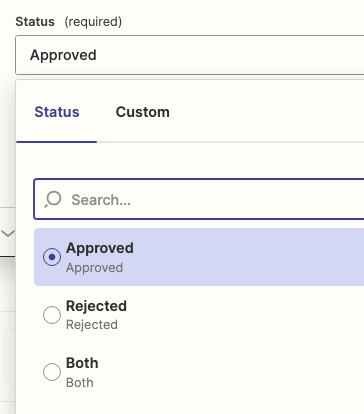The image size is (364, 414).
Task: Open the Status field showing Approved
Action: coord(190,55)
